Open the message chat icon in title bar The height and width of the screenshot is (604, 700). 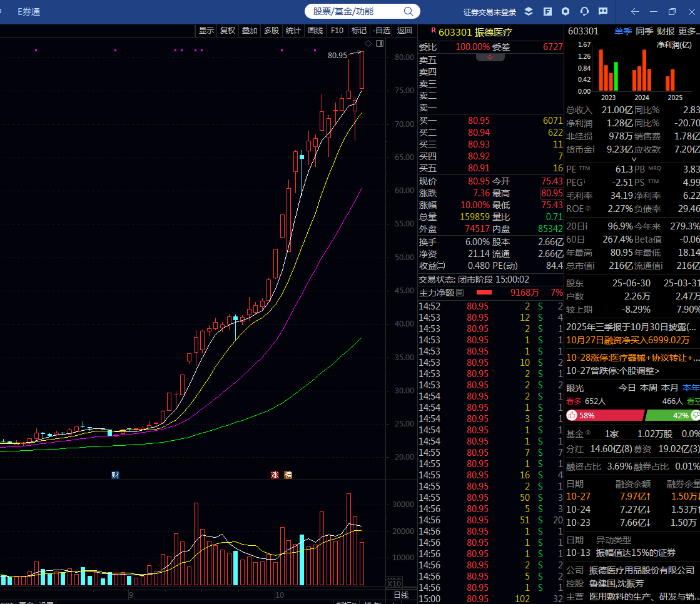click(603, 12)
